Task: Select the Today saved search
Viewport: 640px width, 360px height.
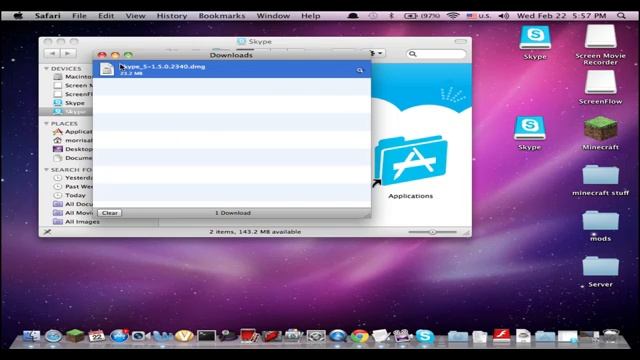Action: 69,195
